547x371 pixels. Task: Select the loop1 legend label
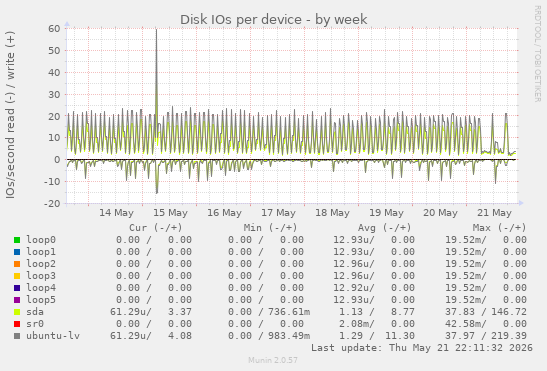tap(41, 252)
